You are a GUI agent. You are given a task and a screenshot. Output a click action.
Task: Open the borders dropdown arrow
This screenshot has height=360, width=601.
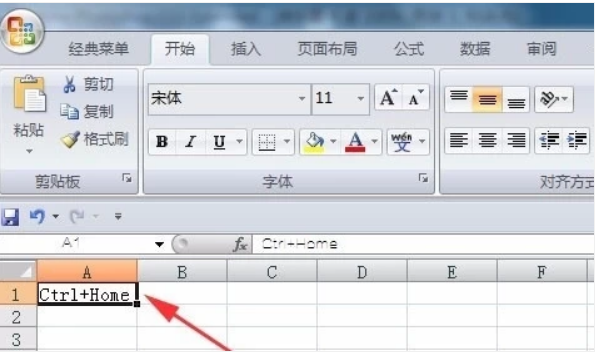pos(287,141)
